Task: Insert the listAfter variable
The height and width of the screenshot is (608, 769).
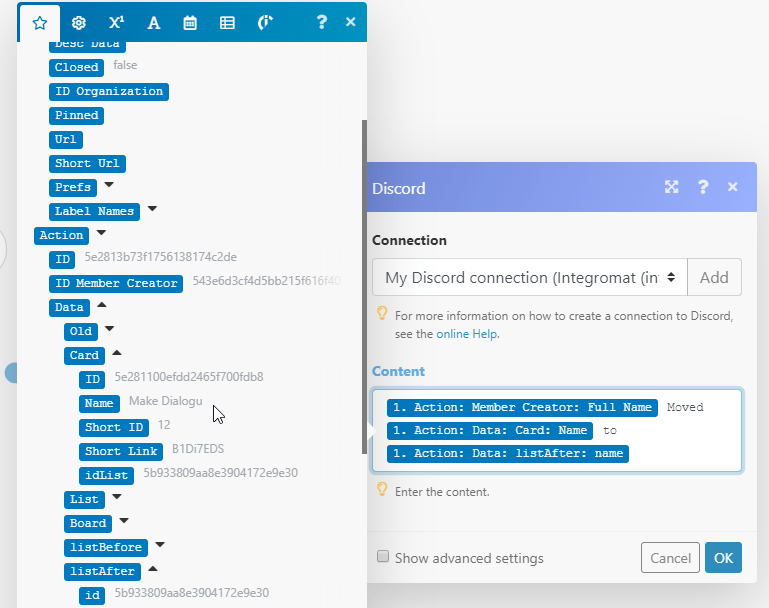Action: pos(103,572)
